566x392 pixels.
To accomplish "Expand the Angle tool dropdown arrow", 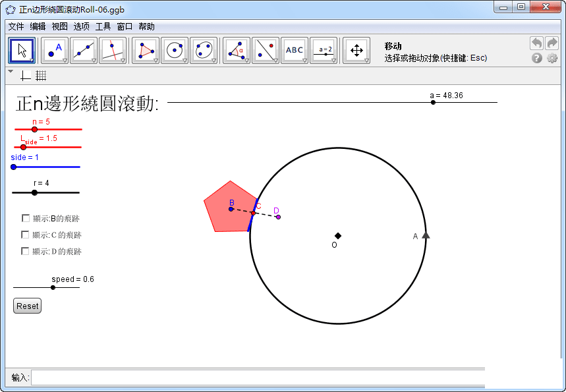I will [x=246, y=60].
